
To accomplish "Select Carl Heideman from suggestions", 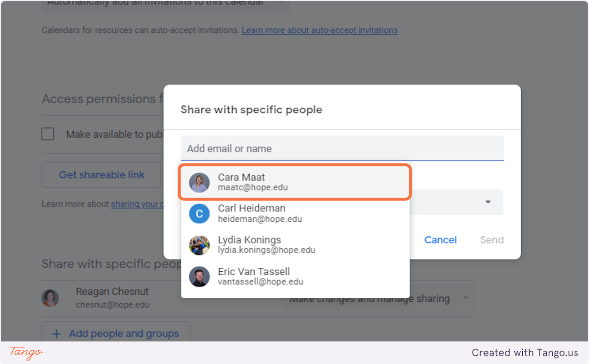I will (x=294, y=214).
